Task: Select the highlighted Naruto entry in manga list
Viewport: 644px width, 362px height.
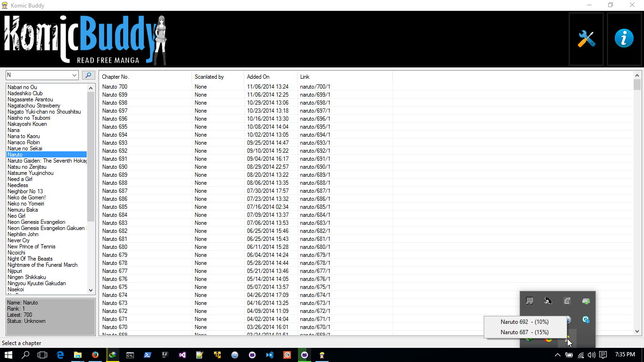Action: [x=47, y=155]
